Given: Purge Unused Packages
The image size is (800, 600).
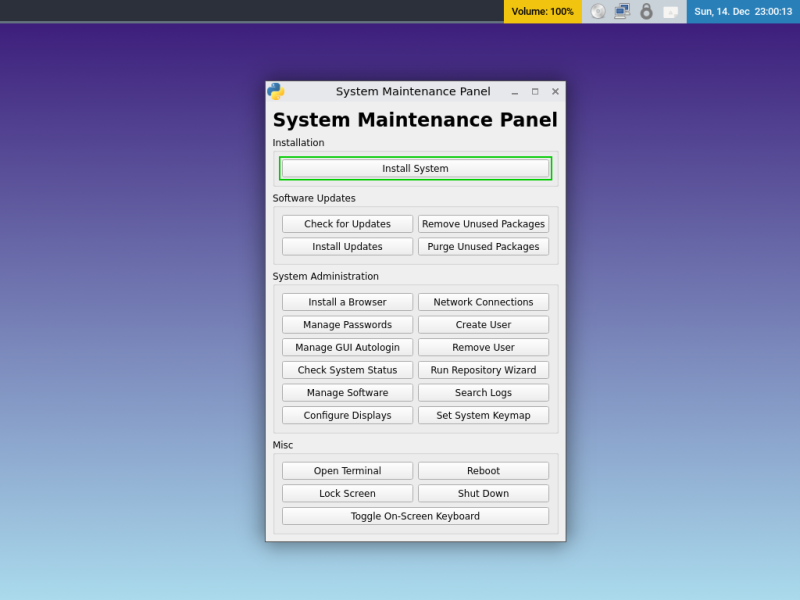Looking at the screenshot, I should [484, 246].
